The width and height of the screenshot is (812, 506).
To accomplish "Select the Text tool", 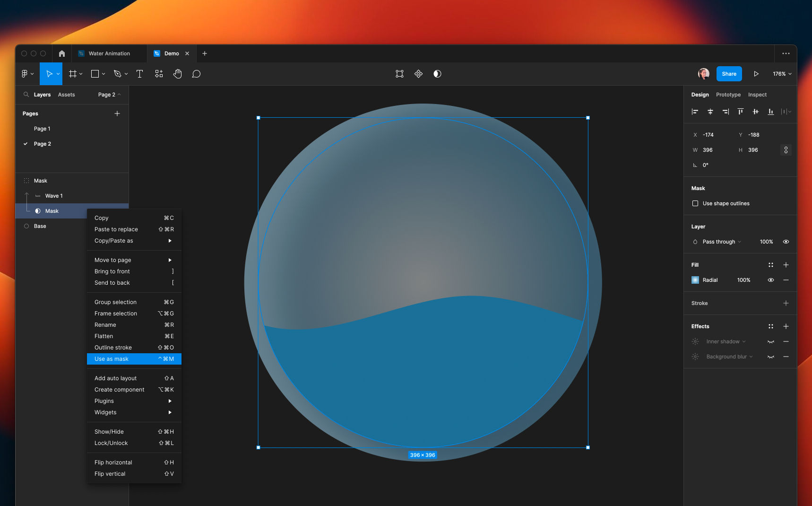I will [140, 74].
